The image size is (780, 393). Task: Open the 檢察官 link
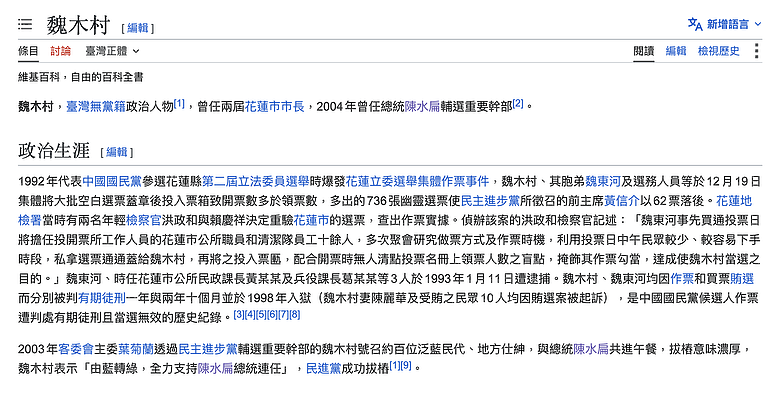tap(144, 220)
